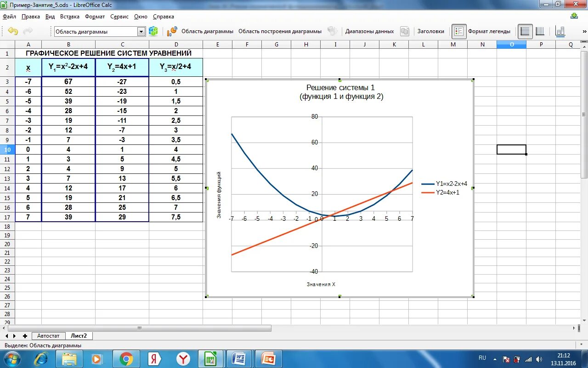Select legend entry Y1=x2-2x+4

tap(444, 184)
